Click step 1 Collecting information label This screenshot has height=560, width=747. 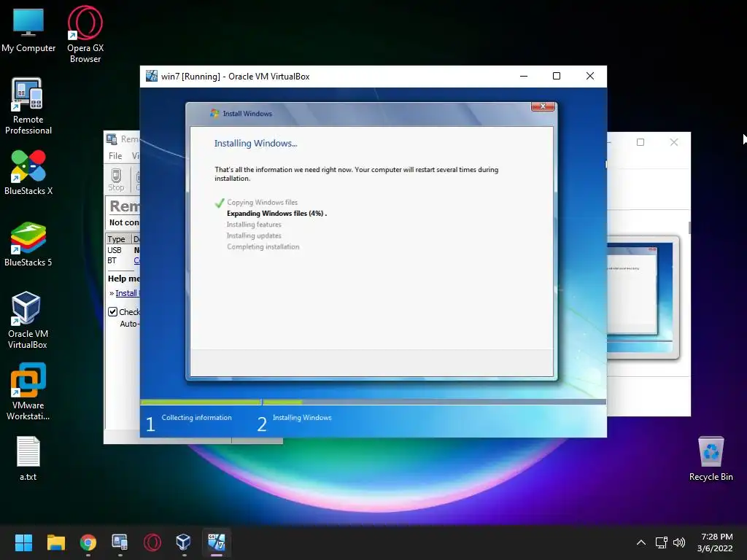pyautogui.click(x=196, y=418)
